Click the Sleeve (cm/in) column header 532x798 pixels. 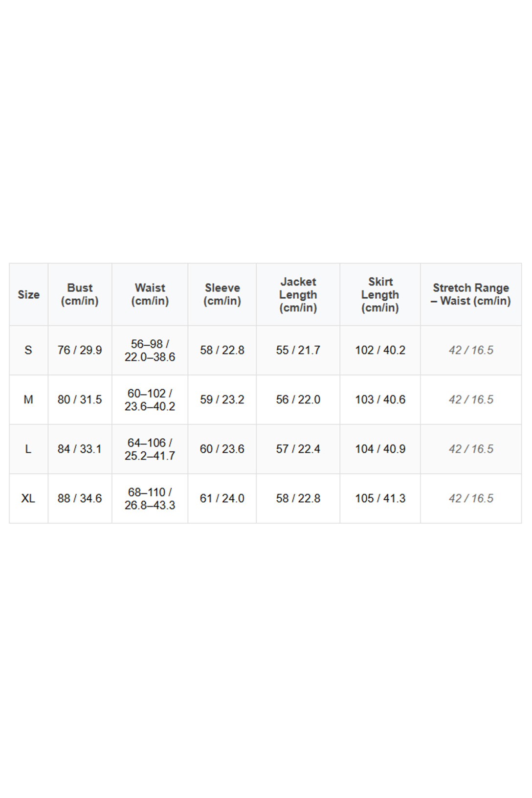click(x=222, y=294)
